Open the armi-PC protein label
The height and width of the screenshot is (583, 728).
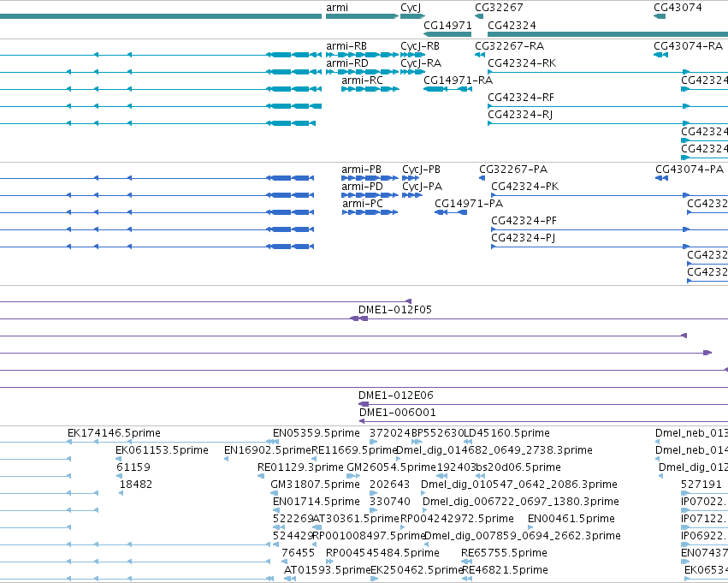363,204
